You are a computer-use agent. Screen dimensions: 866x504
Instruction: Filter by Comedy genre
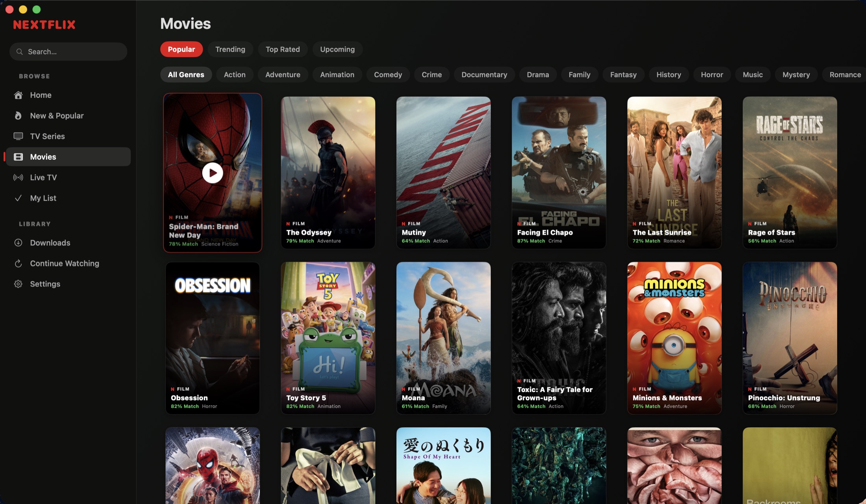[388, 74]
